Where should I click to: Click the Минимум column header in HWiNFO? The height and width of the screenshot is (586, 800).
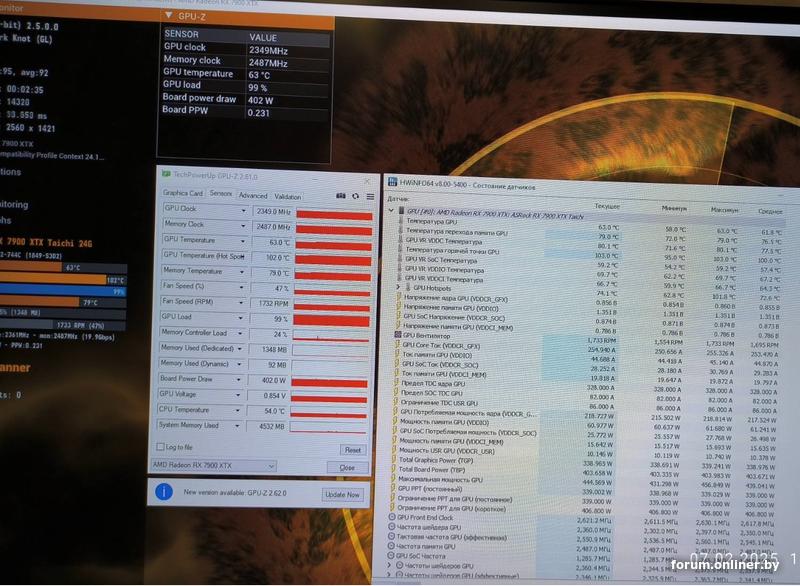click(x=673, y=208)
